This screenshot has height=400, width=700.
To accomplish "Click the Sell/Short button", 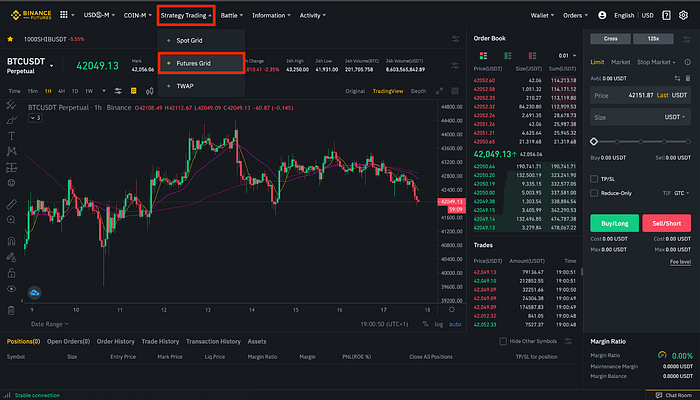I will pos(667,223).
